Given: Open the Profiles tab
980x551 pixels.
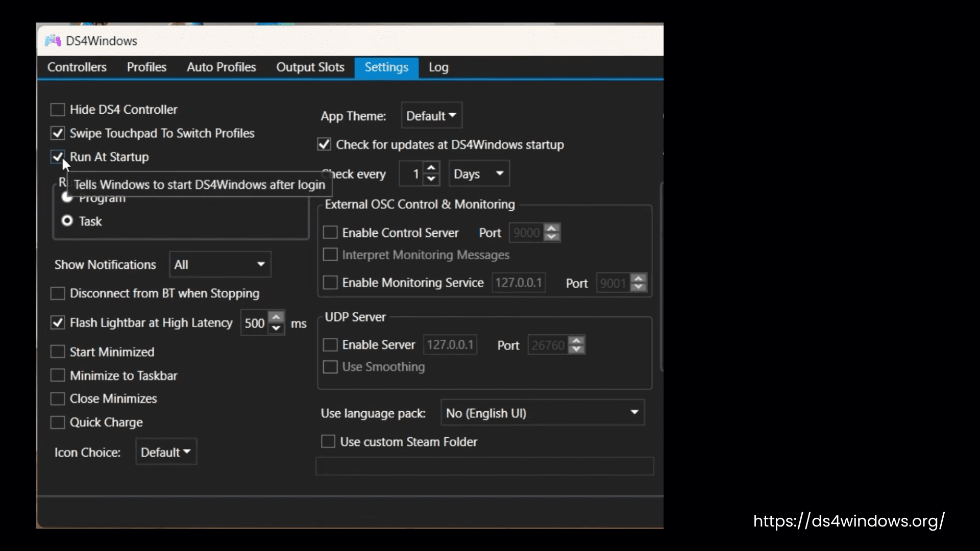Looking at the screenshot, I should pos(146,67).
